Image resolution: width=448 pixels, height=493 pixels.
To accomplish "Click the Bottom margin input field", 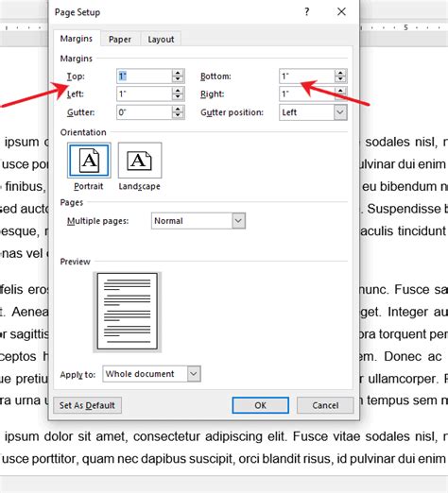I will tap(307, 76).
